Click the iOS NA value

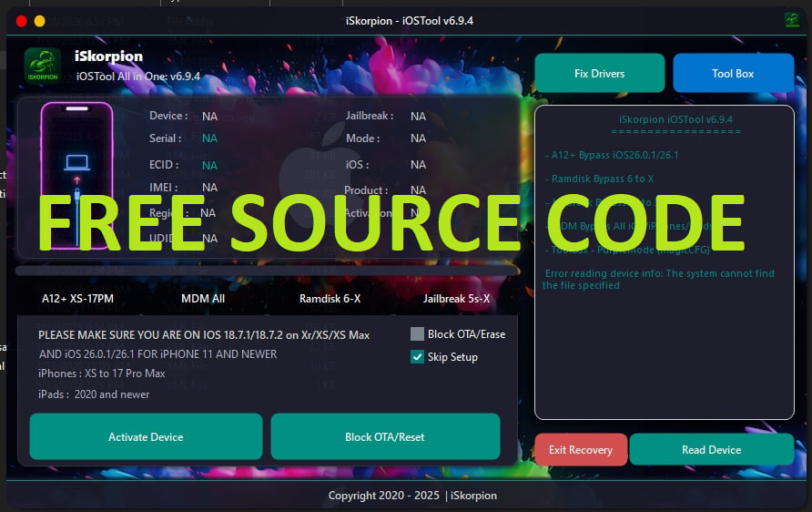419,165
